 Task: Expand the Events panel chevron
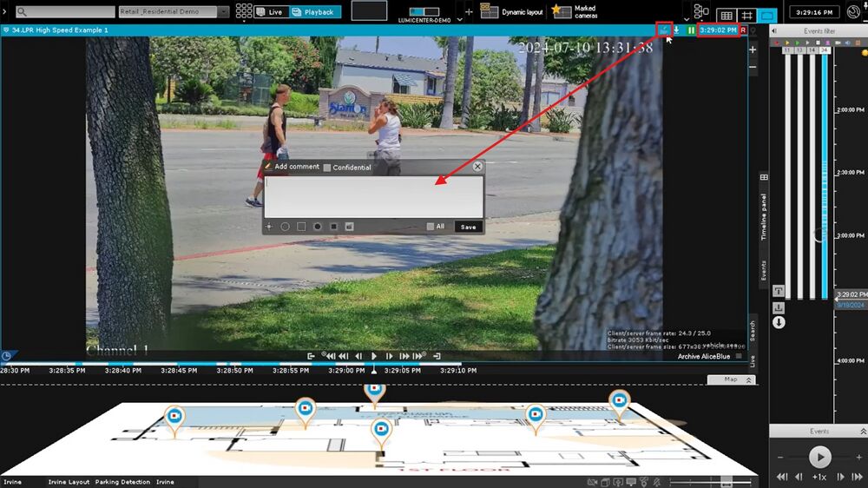pyautogui.click(x=861, y=431)
